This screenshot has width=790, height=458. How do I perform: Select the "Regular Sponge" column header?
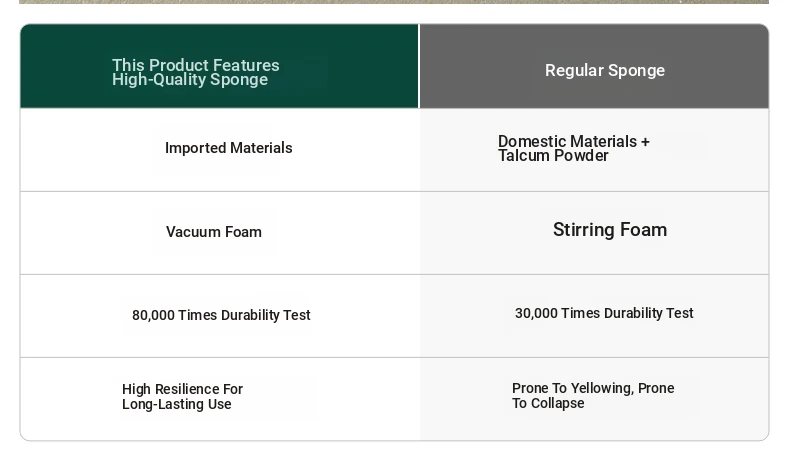pyautogui.click(x=605, y=70)
